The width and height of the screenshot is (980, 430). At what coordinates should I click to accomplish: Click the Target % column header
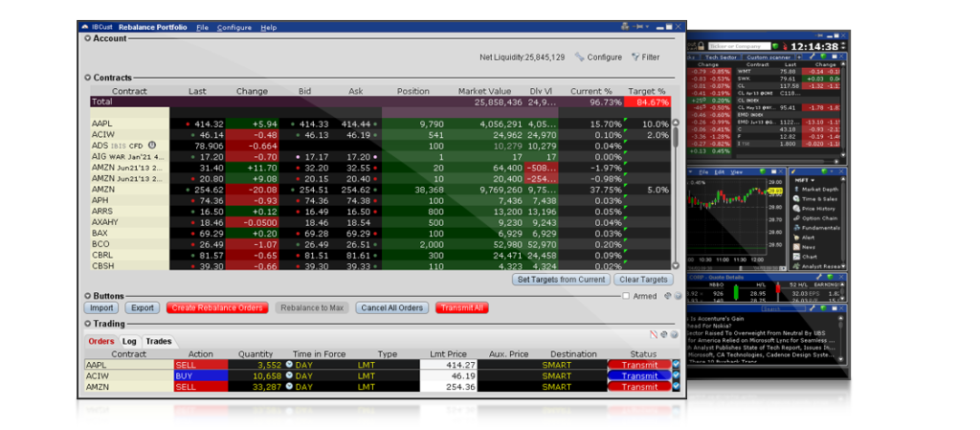[646, 91]
